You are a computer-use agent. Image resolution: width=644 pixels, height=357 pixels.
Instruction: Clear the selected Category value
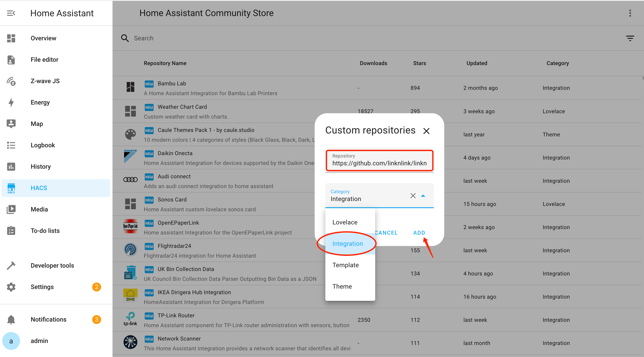point(413,196)
